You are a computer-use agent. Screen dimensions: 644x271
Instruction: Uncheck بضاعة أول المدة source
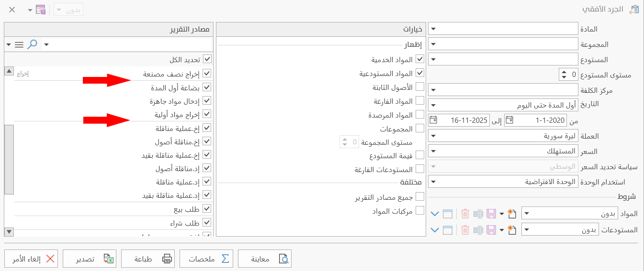tap(207, 87)
